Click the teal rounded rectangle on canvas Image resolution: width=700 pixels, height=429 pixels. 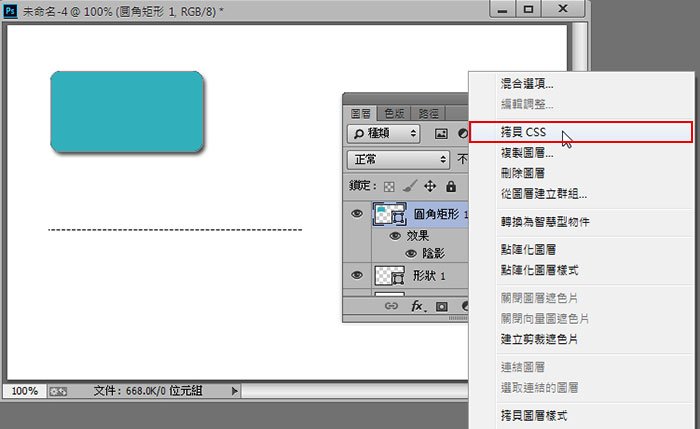[127, 112]
